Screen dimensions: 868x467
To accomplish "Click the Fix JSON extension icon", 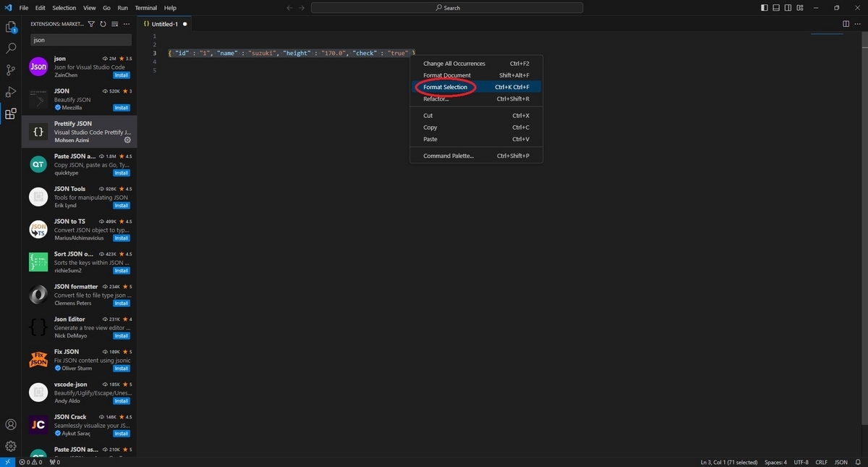I will 38,360.
